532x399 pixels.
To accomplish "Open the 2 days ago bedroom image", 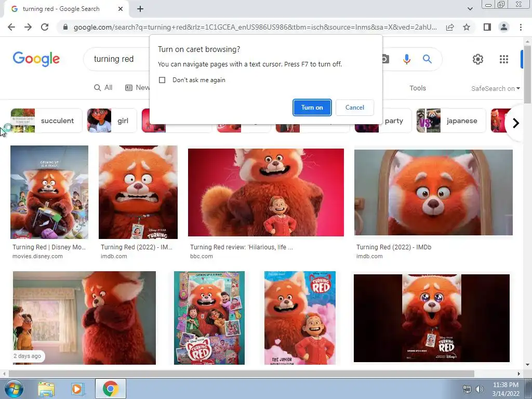I will coord(84,318).
